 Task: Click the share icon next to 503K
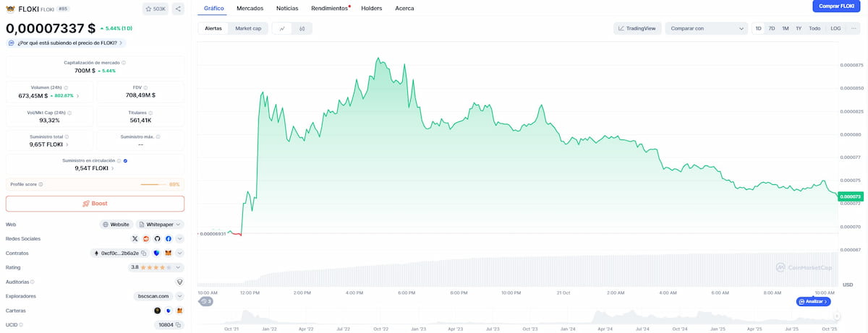(178, 9)
